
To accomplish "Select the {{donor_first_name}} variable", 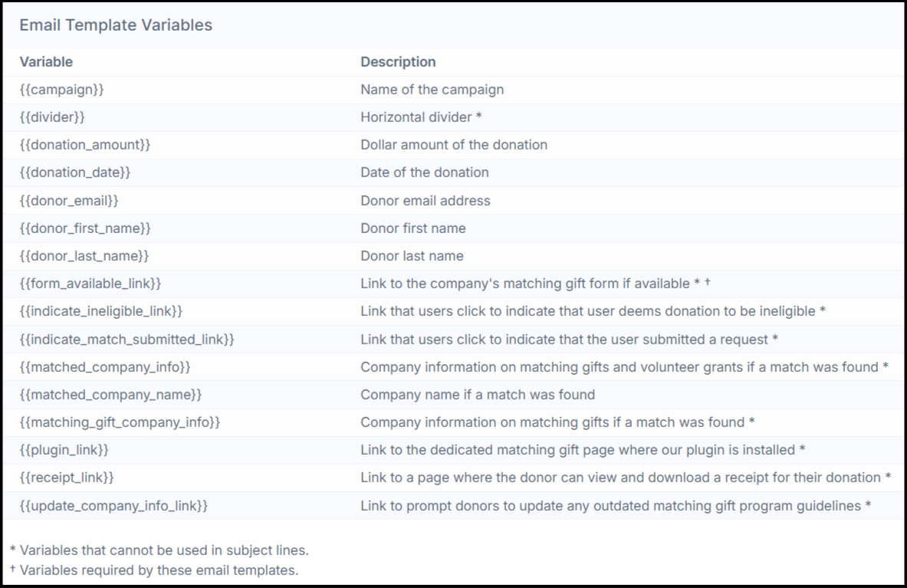I will tap(85, 228).
